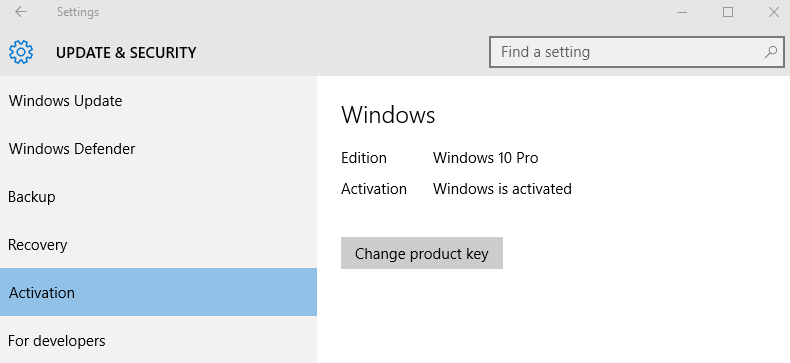Image resolution: width=790 pixels, height=363 pixels.
Task: Click the Change product key button
Action: [x=422, y=253]
